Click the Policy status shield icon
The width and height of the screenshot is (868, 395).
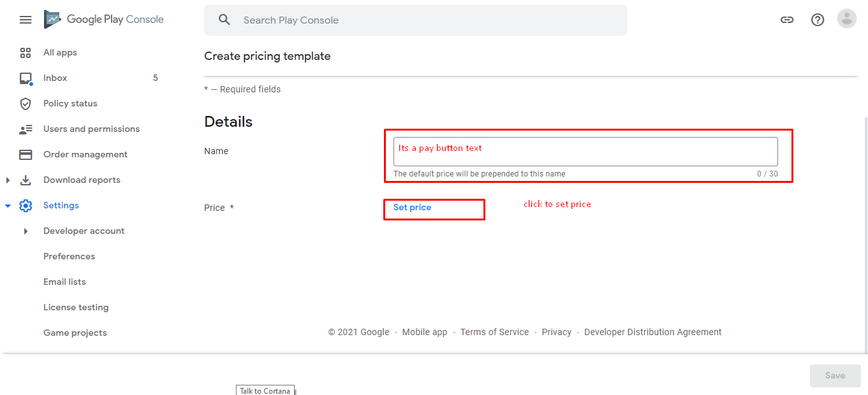pyautogui.click(x=26, y=104)
